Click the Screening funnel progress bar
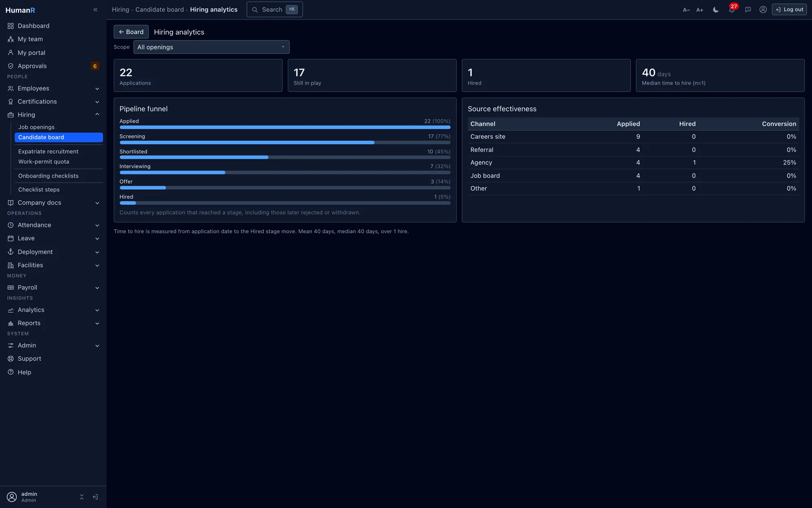 [285, 142]
